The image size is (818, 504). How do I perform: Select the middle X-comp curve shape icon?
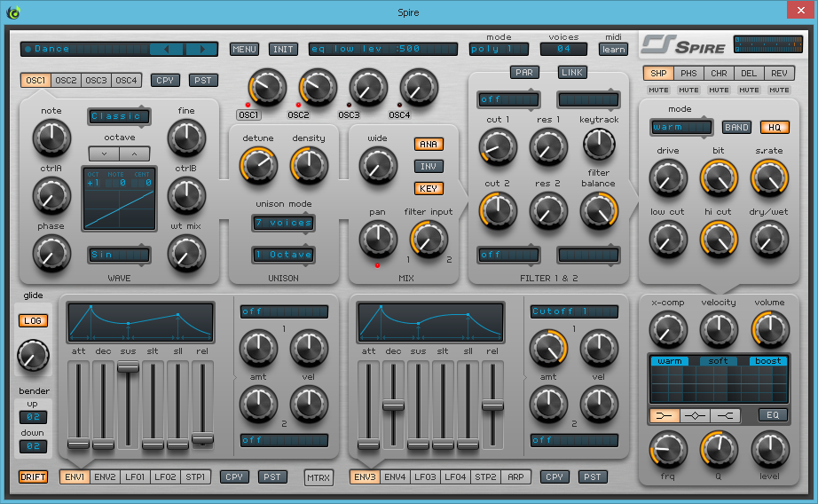click(695, 415)
